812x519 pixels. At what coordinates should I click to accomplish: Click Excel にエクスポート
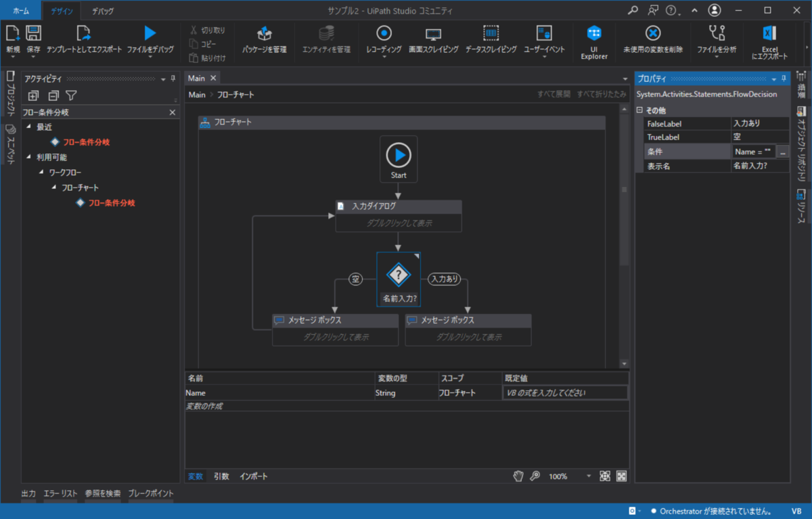click(769, 42)
